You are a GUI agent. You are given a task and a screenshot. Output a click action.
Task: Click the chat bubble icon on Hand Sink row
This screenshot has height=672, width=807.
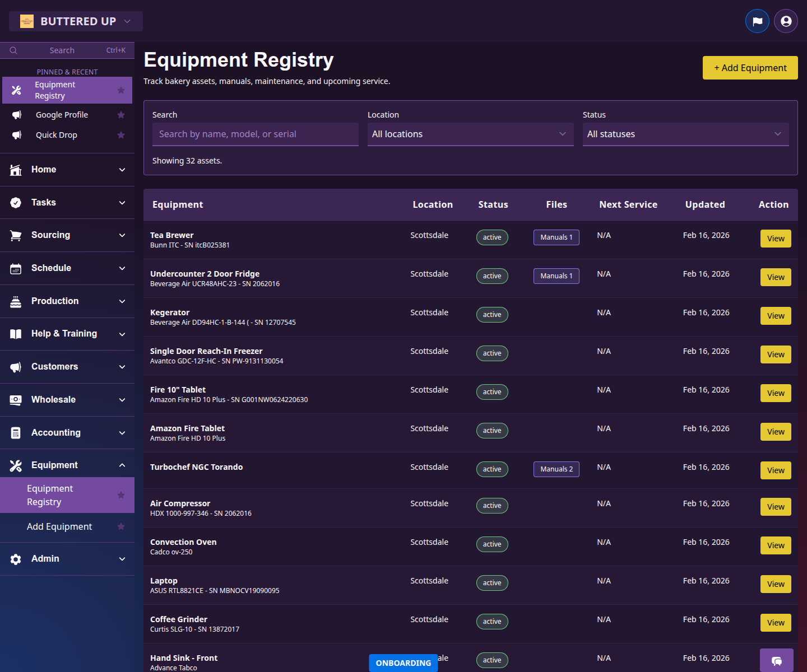point(777,661)
